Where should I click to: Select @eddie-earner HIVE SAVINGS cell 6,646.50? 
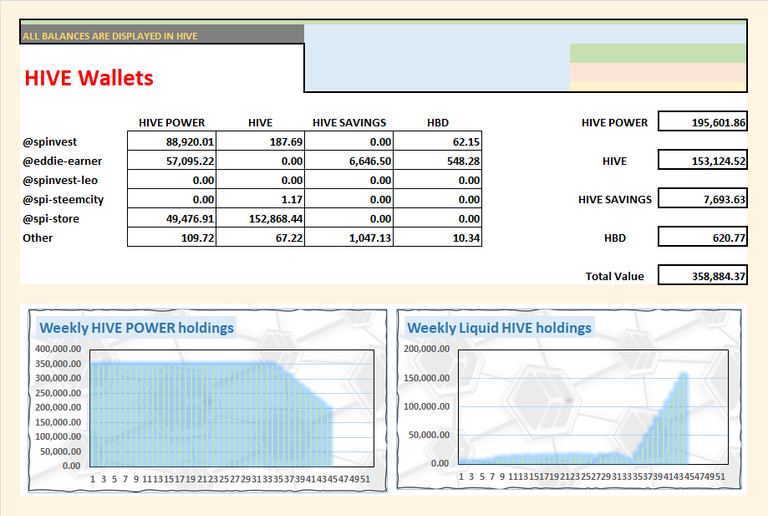click(x=349, y=161)
